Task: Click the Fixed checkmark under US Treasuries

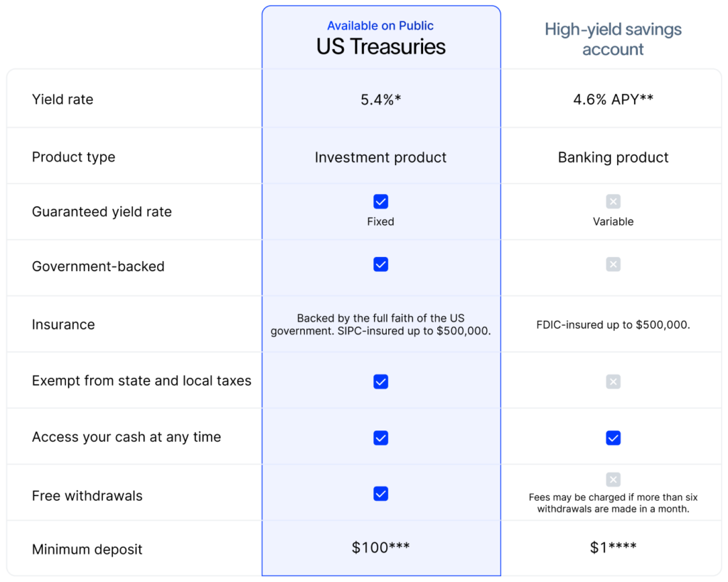Action: (380, 201)
